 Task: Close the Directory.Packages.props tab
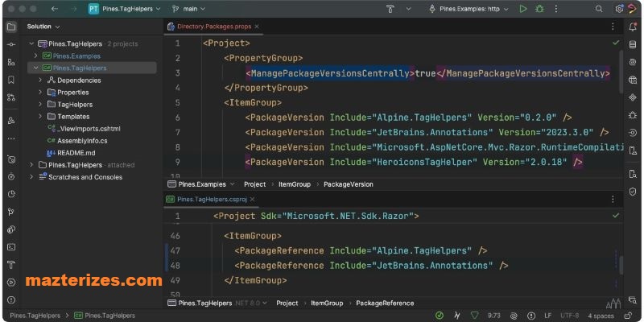(x=256, y=27)
